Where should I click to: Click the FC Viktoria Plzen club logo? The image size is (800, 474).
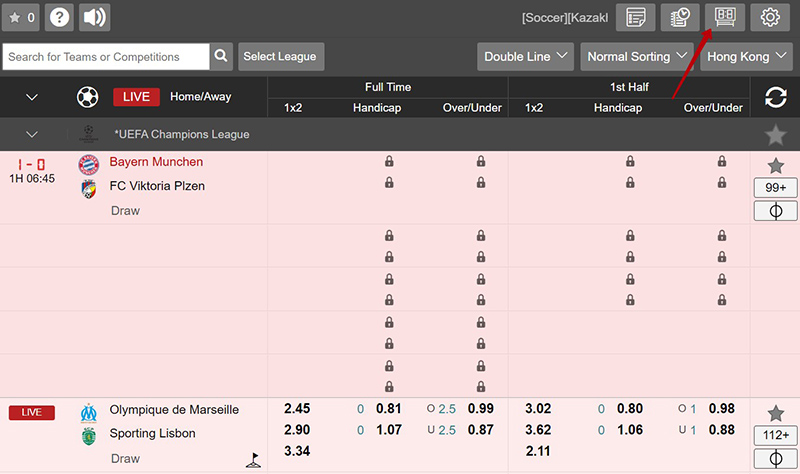pos(89,189)
